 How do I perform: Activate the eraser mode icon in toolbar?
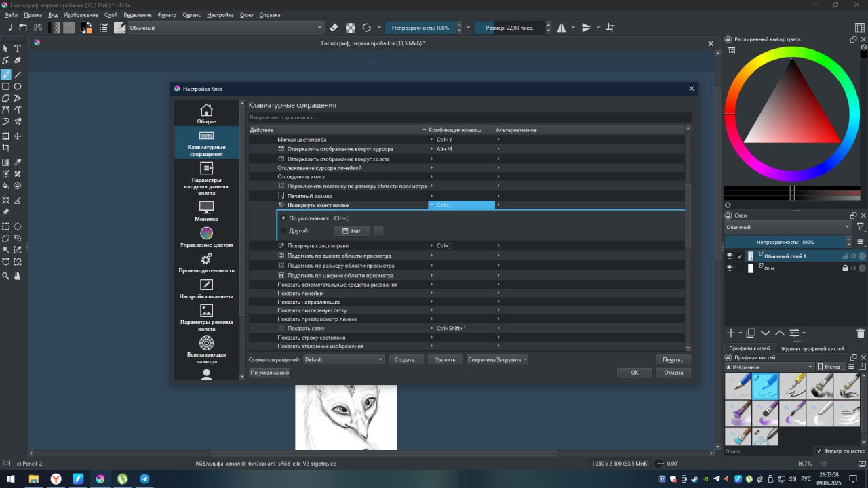pyautogui.click(x=333, y=28)
